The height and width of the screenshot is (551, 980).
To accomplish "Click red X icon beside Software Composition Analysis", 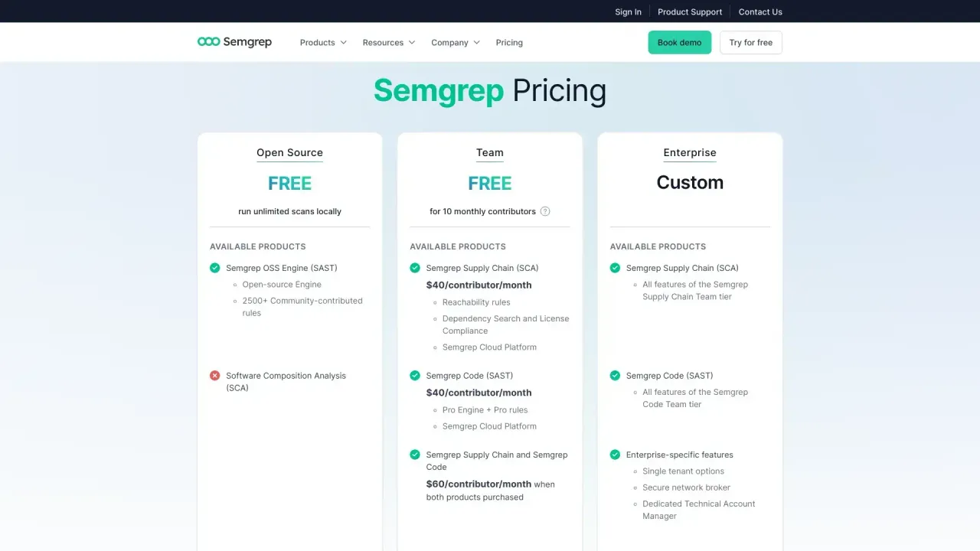I will [214, 376].
